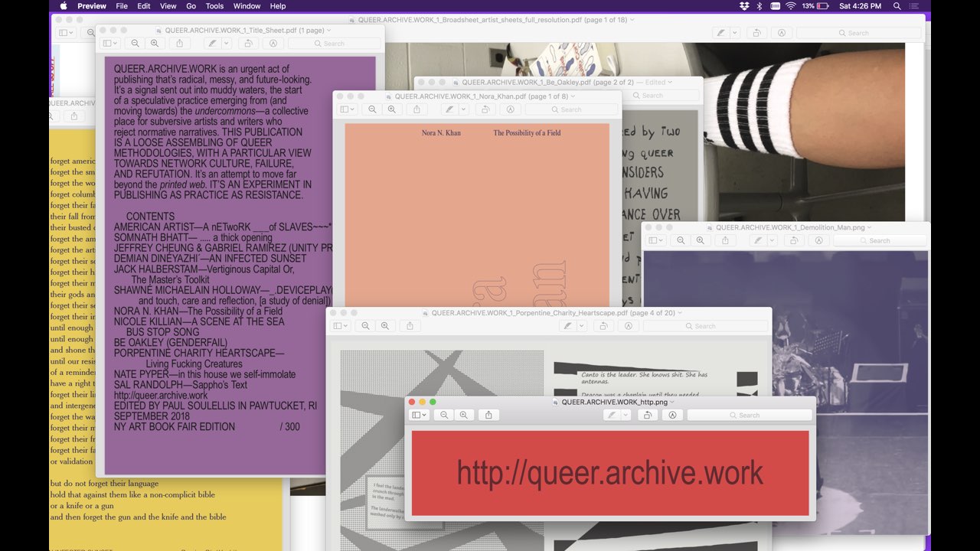Show Markup toolbar in Title_Sheet.pdf window
980x551 pixels.
(x=273, y=44)
